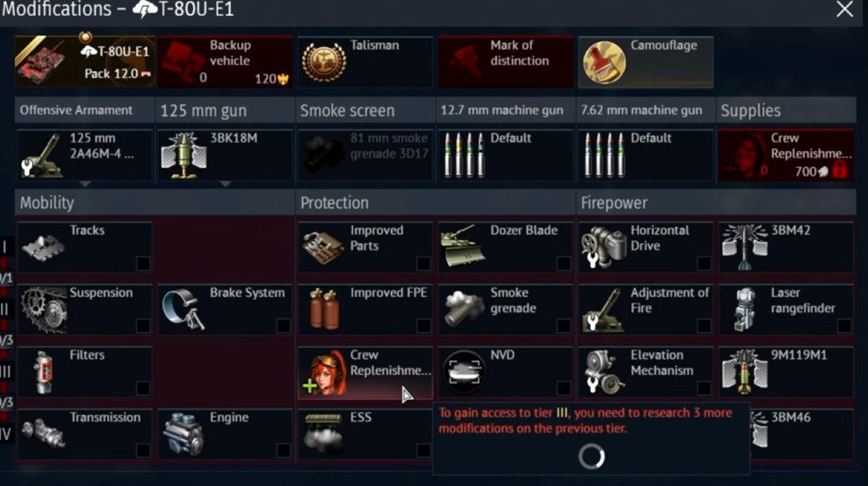
Task: Expand the 125 mm 2A46M-4 armament arrow
Action: [85, 184]
